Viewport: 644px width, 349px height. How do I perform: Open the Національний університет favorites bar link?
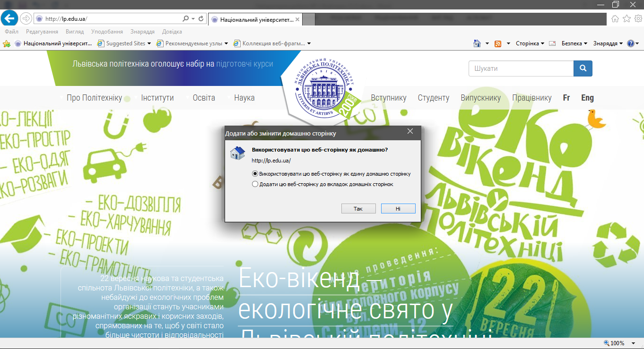[x=53, y=43]
